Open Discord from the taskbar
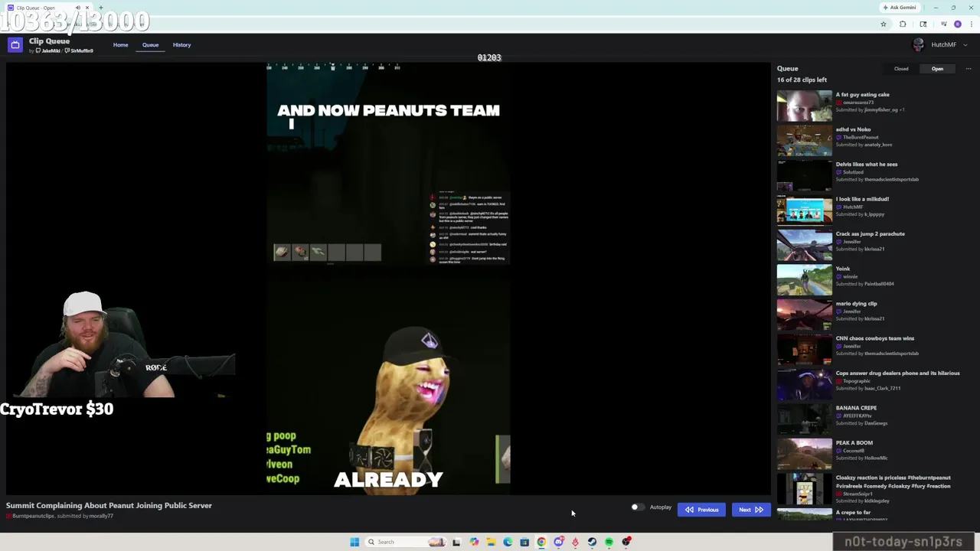The width and height of the screenshot is (980, 551). click(x=558, y=542)
